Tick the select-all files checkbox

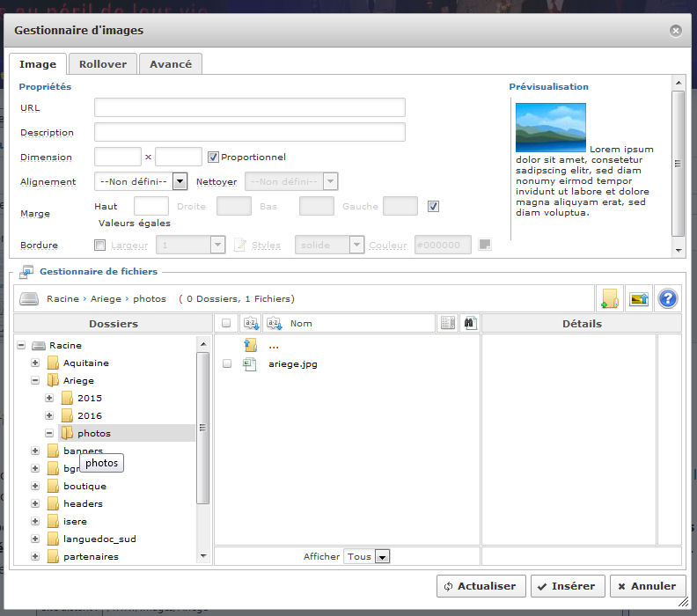[x=226, y=323]
